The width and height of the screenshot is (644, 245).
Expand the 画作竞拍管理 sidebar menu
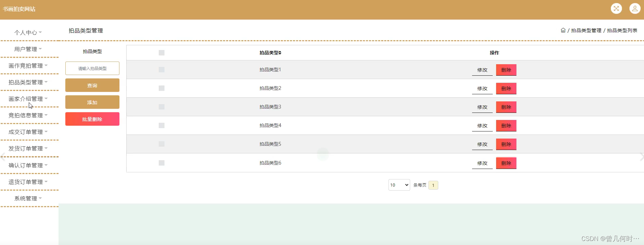coord(28,66)
